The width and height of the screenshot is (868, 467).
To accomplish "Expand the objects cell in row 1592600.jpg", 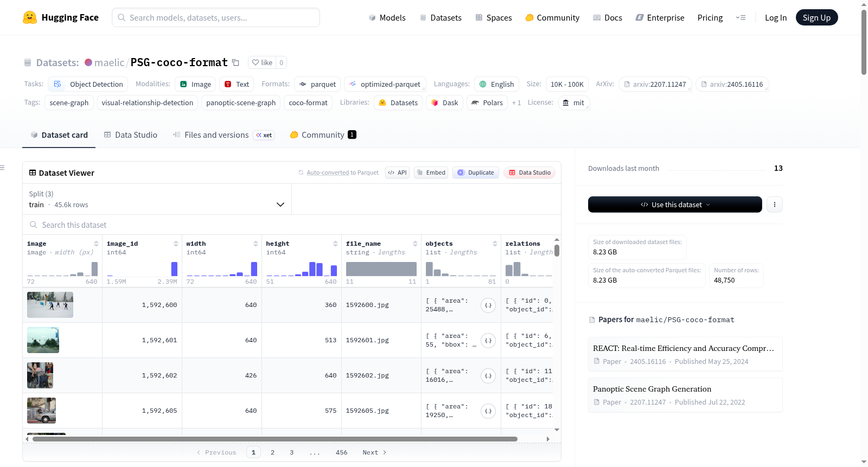I will [x=488, y=305].
